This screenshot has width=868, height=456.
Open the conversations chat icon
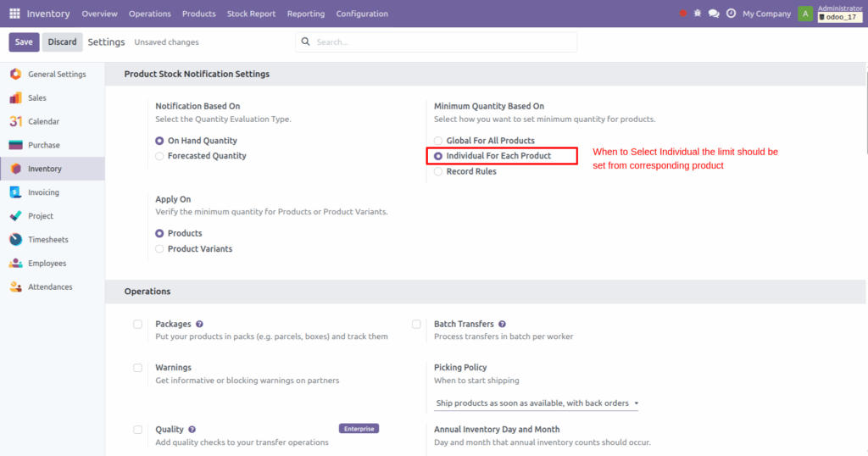pyautogui.click(x=714, y=14)
